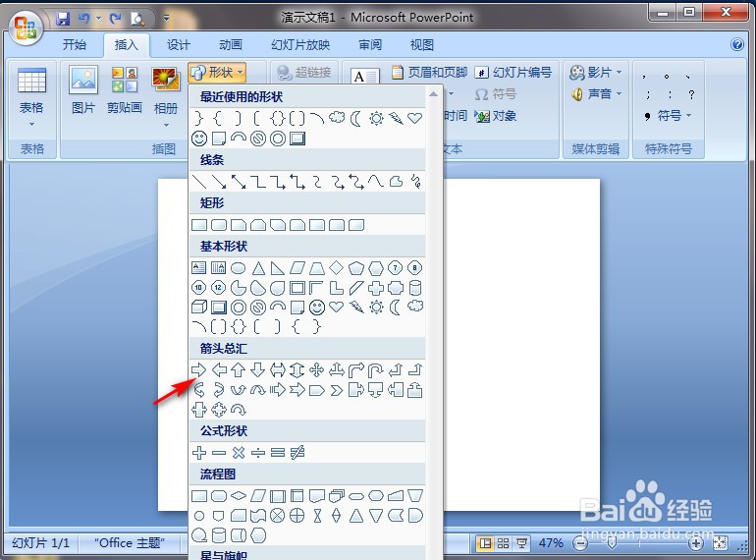Pick the multiply equation shape
The image size is (756, 560).
pyautogui.click(x=239, y=453)
